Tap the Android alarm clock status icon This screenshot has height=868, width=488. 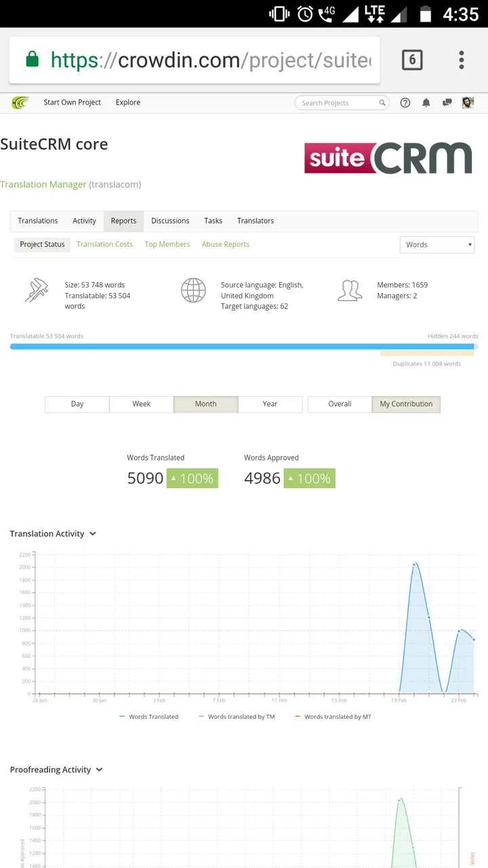(x=305, y=14)
